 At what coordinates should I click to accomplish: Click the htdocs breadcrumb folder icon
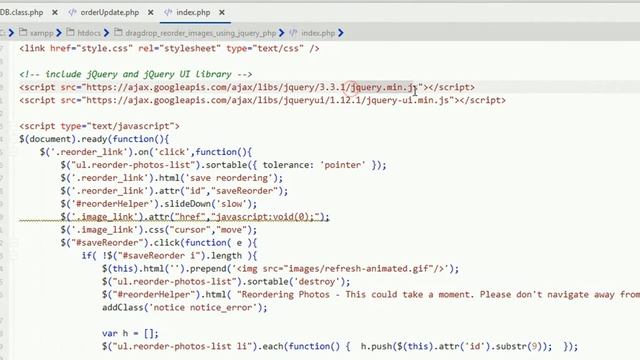point(71,32)
